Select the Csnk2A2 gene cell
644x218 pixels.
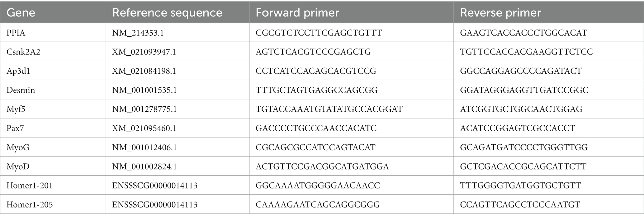coord(23,52)
